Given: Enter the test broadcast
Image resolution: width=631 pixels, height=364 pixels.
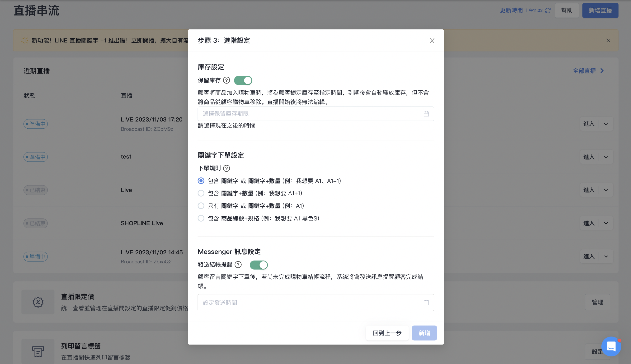Looking at the screenshot, I should point(589,157).
